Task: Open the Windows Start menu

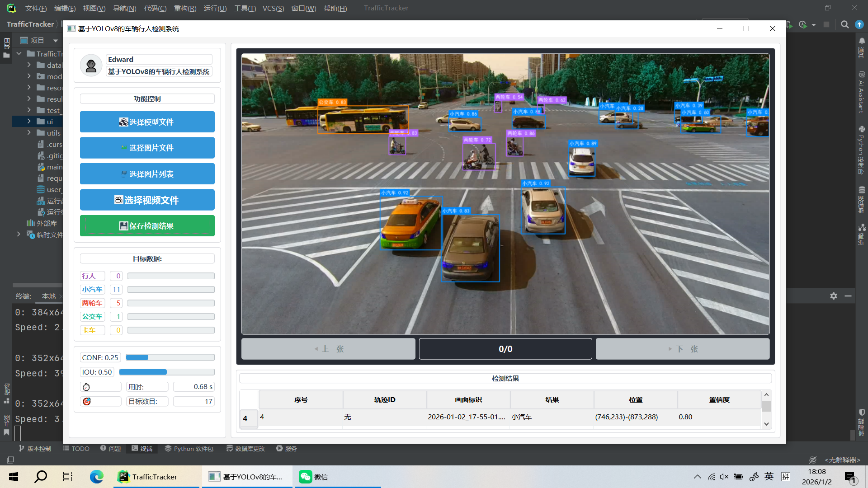Action: [x=14, y=477]
